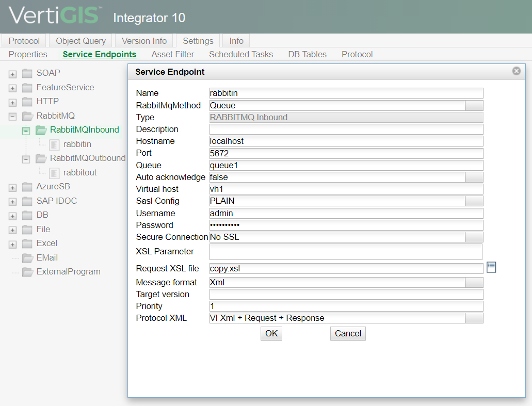Expand the SOAP tree node
This screenshot has height=406, width=532.
click(x=12, y=74)
